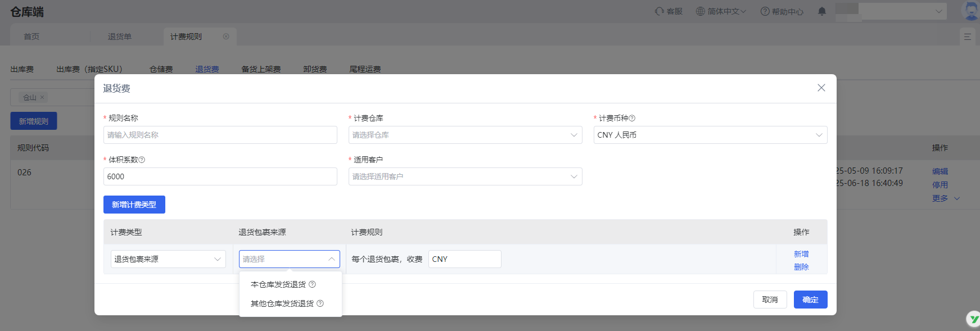The image size is (980, 331).
Task: Click the help icon beside 计费币种
Action: pos(632,118)
